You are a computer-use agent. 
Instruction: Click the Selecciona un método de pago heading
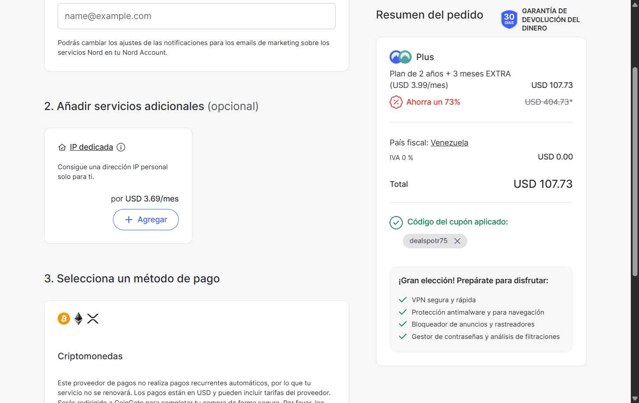click(132, 279)
